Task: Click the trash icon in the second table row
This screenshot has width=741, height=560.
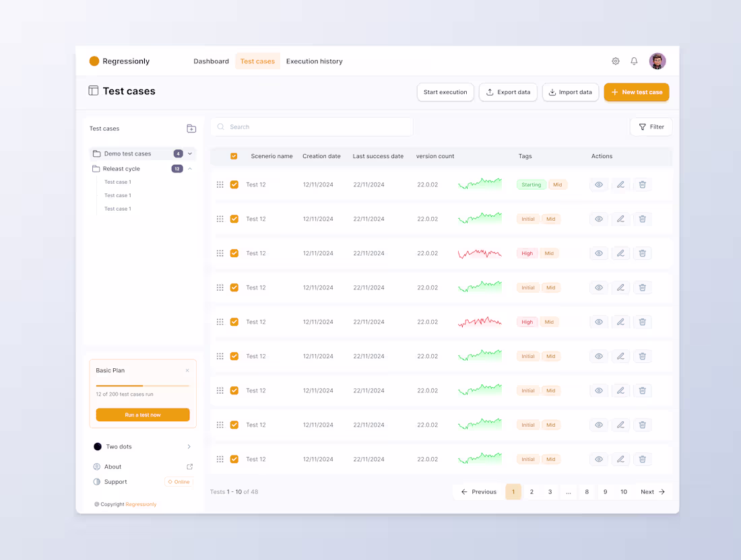Action: coord(642,219)
